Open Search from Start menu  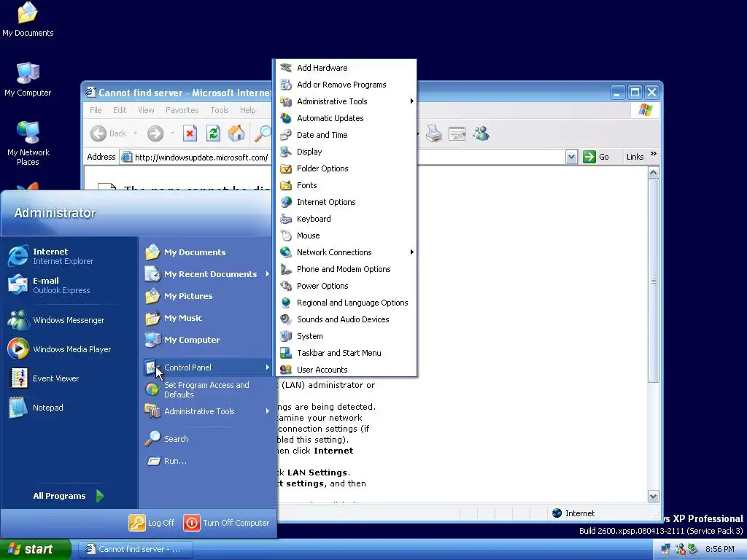(x=206, y=438)
